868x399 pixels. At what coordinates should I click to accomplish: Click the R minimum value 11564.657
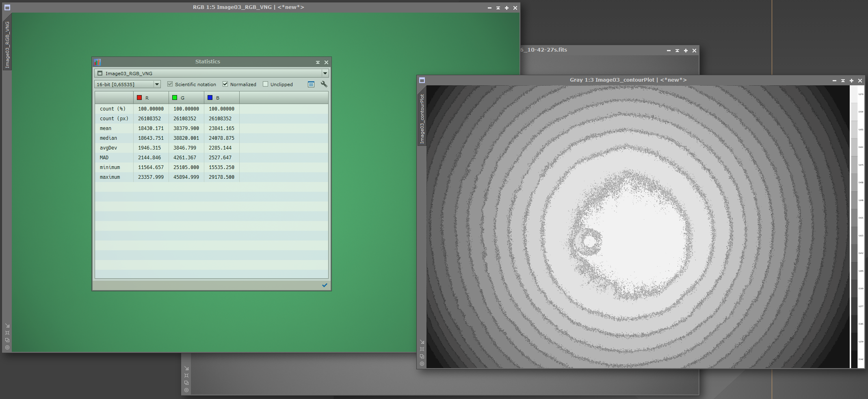[151, 167]
